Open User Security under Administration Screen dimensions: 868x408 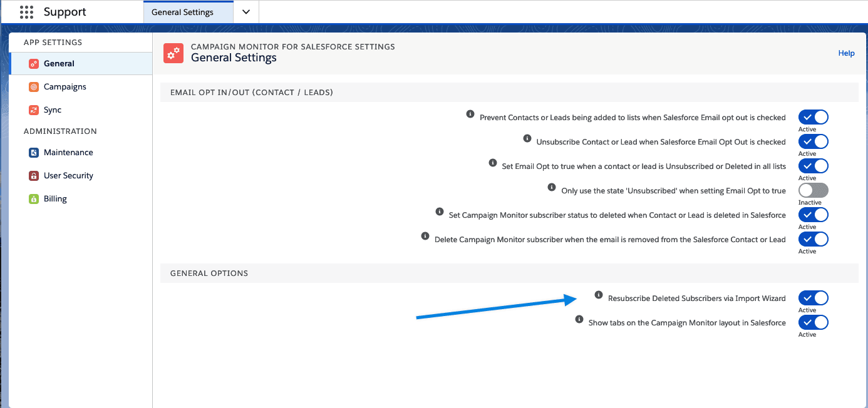coord(81,176)
